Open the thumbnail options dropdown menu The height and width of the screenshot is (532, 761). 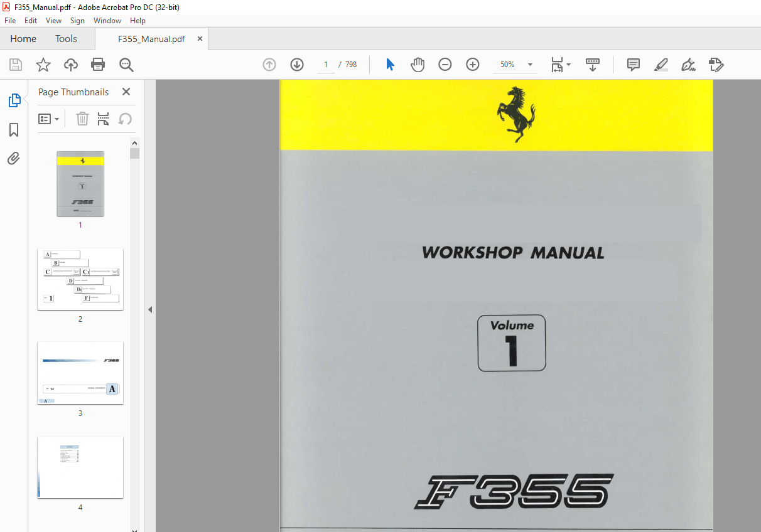(x=49, y=119)
